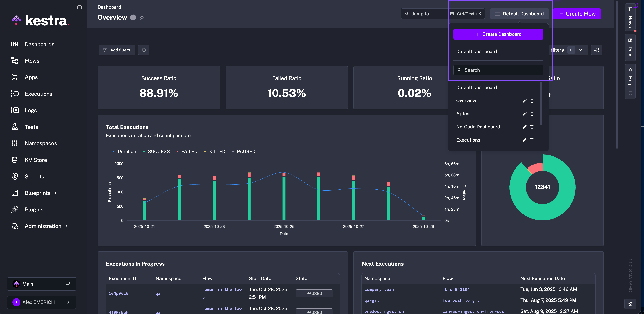Open the Plugins section in the sidebar
Image resolution: width=644 pixels, height=314 pixels.
34,209
